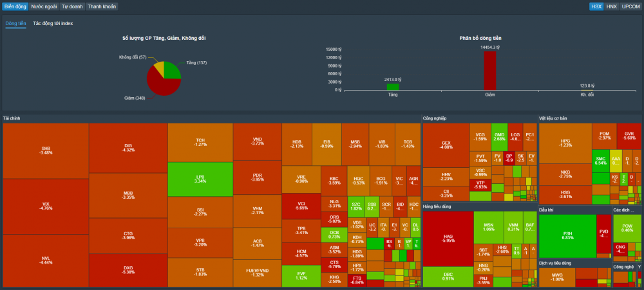Click the PDR treemap tile
This screenshot has height=290, width=644.
click(x=258, y=177)
